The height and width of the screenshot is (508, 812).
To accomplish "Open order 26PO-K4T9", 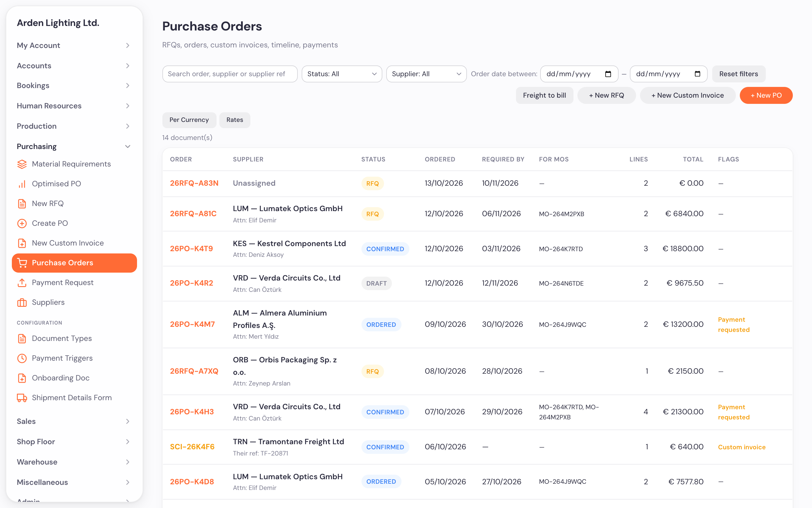I will [x=191, y=249].
